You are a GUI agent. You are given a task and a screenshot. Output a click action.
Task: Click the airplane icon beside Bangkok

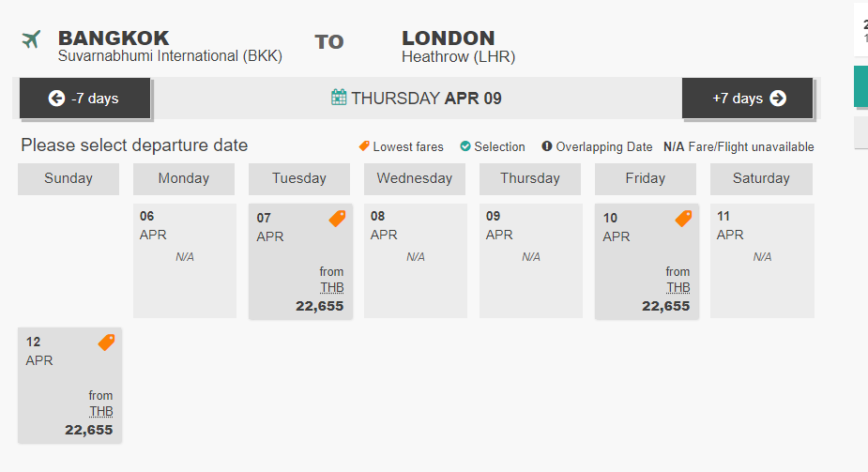(31, 39)
